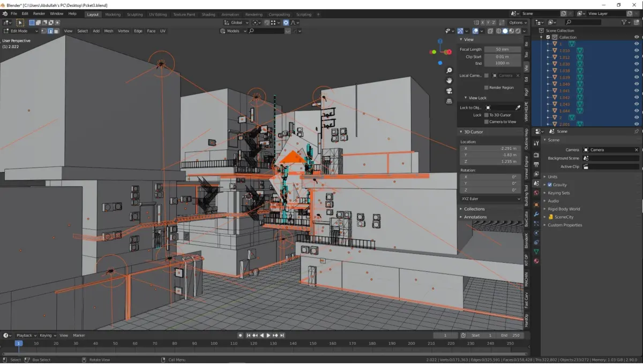Screen dimensions: 643x364
Task: Toggle the camera view gizmo icon
Action: [x=449, y=90]
